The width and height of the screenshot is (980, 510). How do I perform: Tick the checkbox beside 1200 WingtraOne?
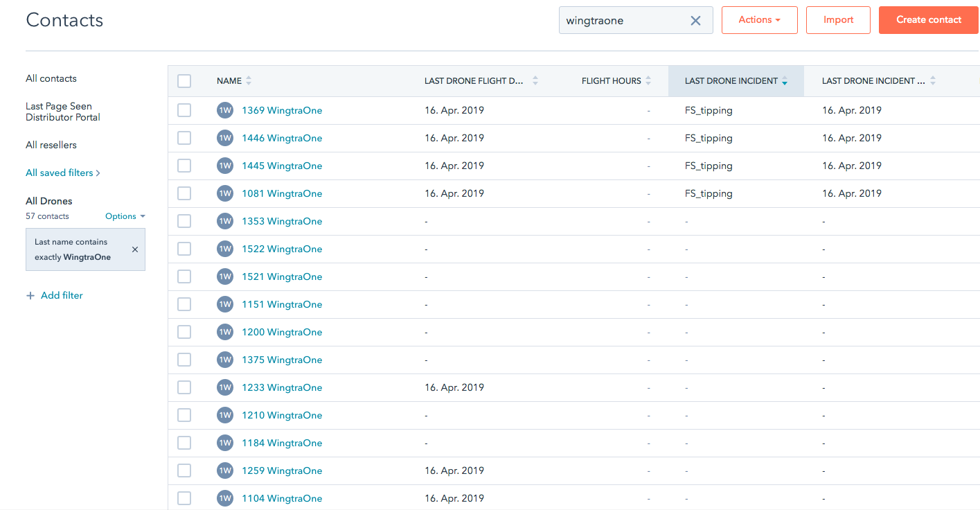pyautogui.click(x=184, y=331)
